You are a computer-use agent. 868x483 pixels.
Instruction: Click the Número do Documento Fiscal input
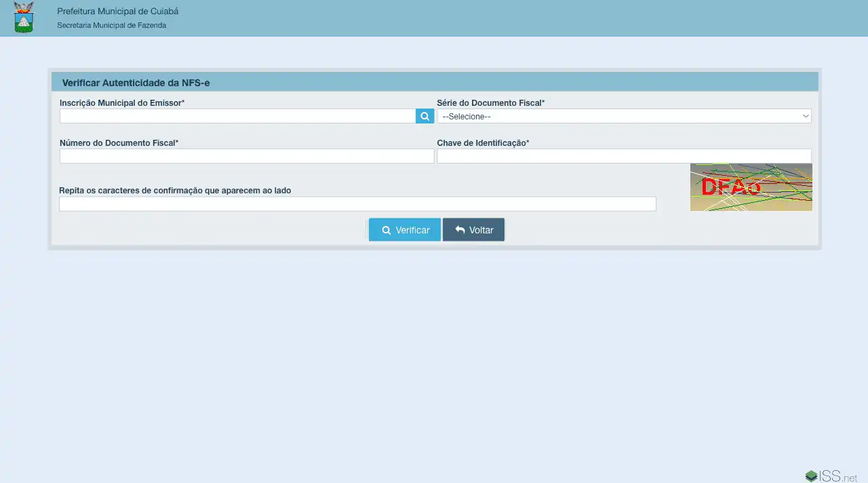click(x=246, y=157)
